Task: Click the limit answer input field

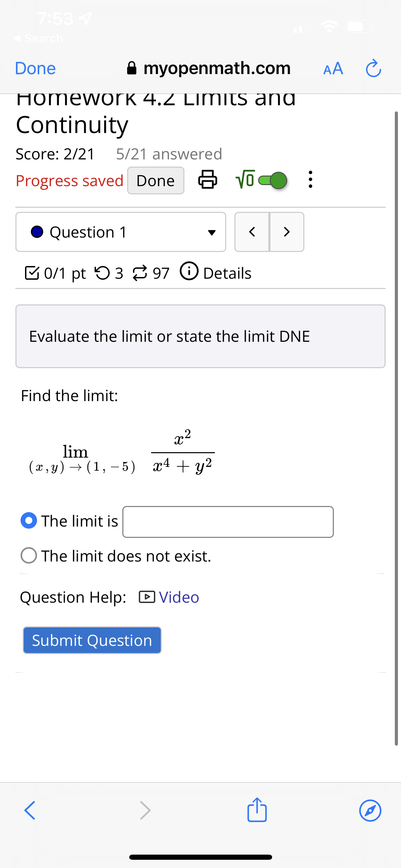Action: 228,522
